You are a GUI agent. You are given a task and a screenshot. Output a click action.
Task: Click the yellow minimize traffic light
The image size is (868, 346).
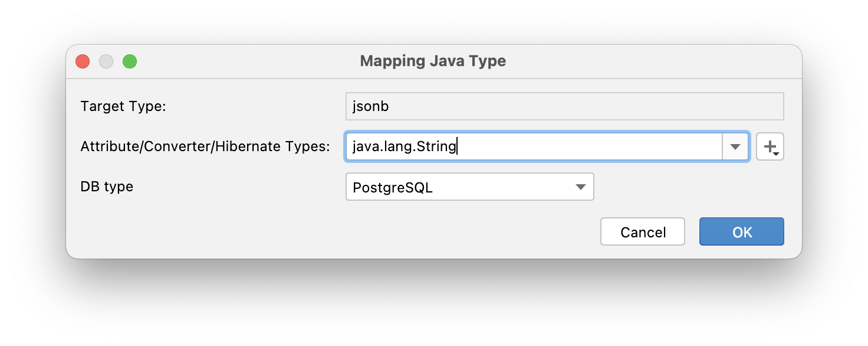[106, 61]
